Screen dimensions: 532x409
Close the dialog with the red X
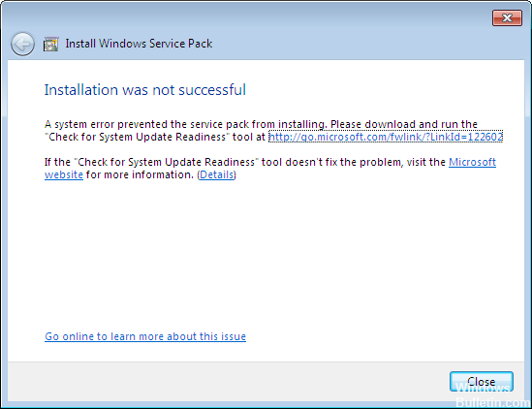(x=507, y=17)
